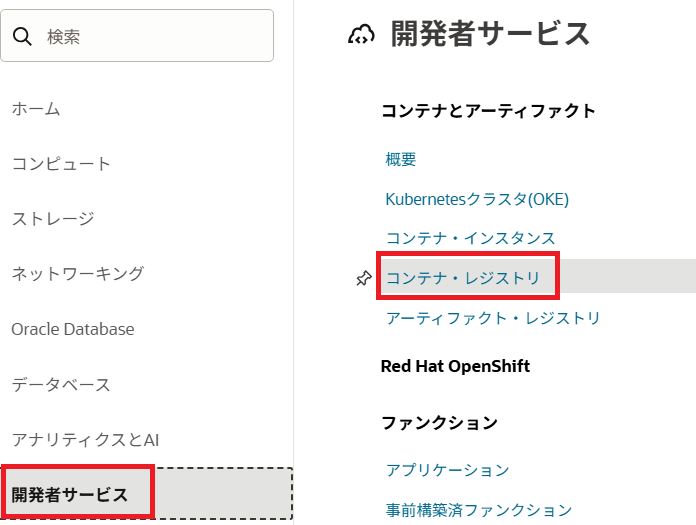The height and width of the screenshot is (525, 696).
Task: Click the search magnifier icon
Action: click(x=23, y=37)
